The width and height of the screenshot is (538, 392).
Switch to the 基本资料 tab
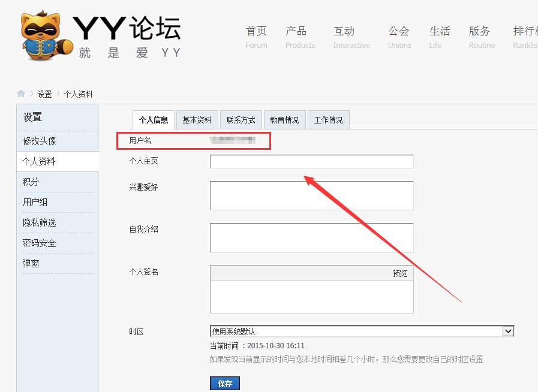click(x=197, y=119)
